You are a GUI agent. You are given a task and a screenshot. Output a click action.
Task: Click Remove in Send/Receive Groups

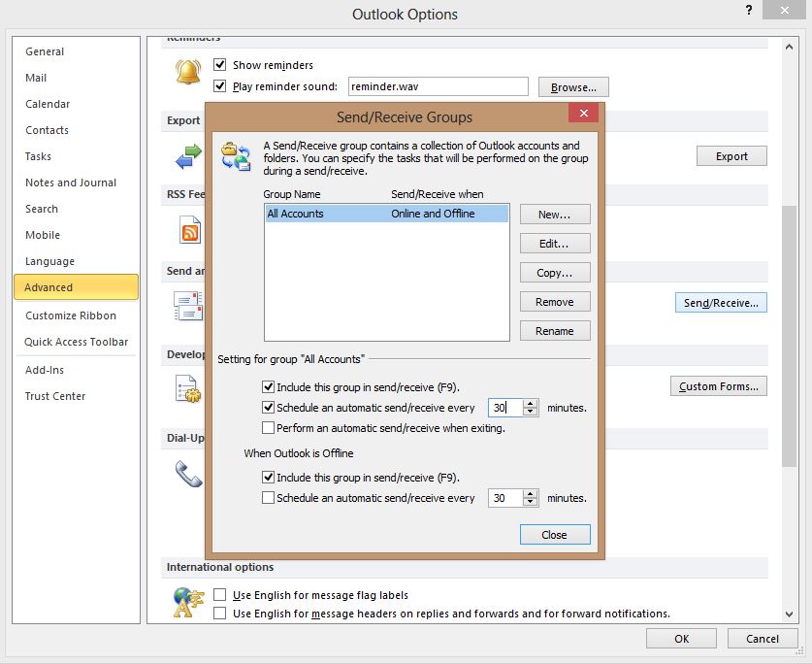point(555,302)
